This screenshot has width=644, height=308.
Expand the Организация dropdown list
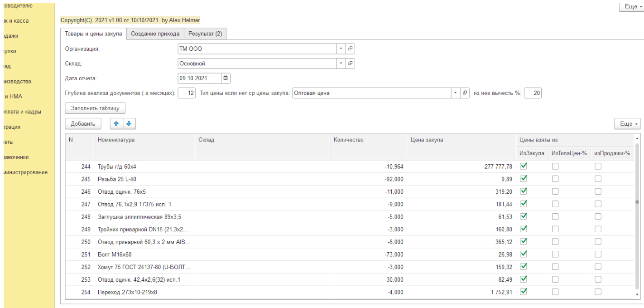click(342, 49)
